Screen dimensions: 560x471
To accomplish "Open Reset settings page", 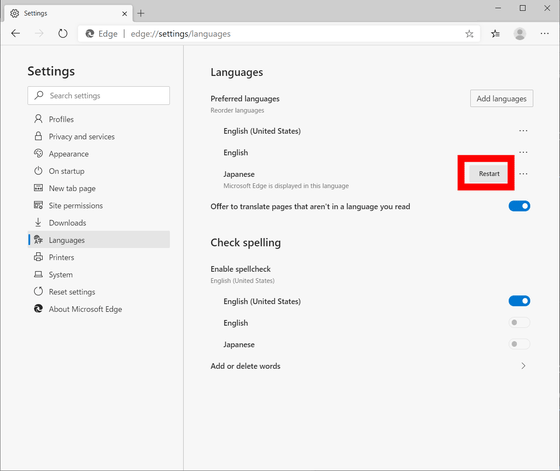I will click(x=99, y=292).
